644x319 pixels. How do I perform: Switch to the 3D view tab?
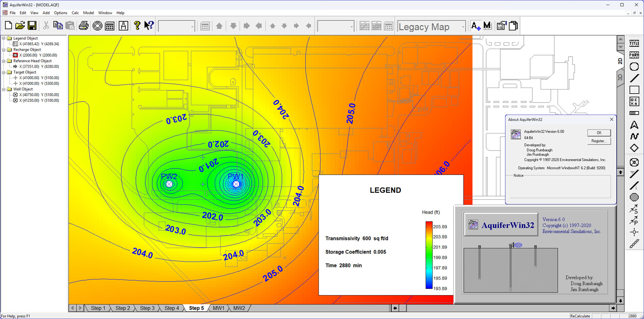(620, 77)
